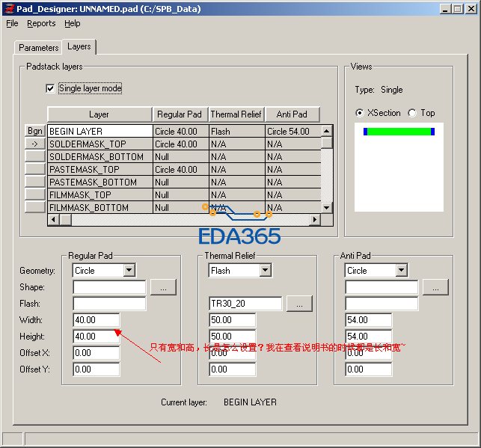481x448 pixels.
Task: Open the File menu
Action: 12,23
